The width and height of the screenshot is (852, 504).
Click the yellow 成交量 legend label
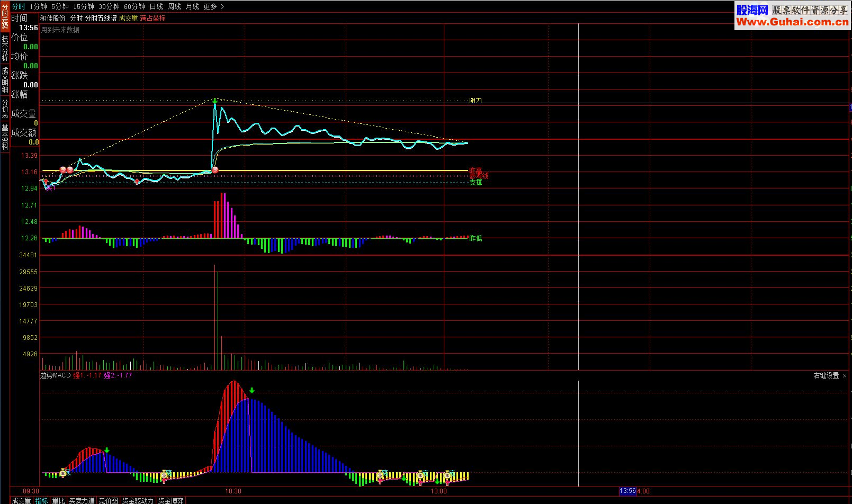pos(128,18)
